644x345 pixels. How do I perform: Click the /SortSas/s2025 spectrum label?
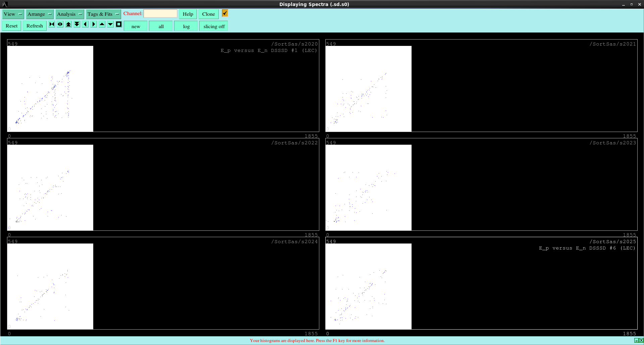point(613,241)
